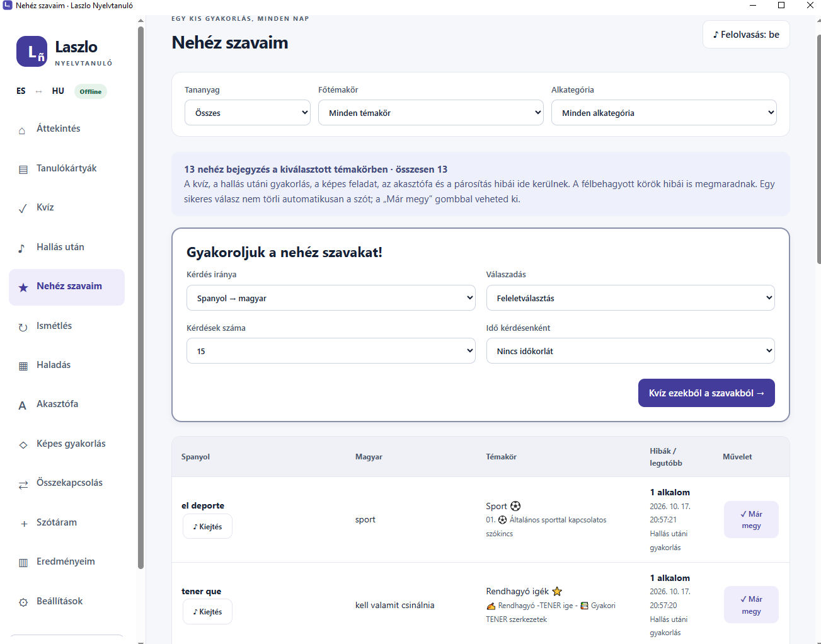
Task: Open the Tanulókártyák sidebar item
Action: (67, 168)
